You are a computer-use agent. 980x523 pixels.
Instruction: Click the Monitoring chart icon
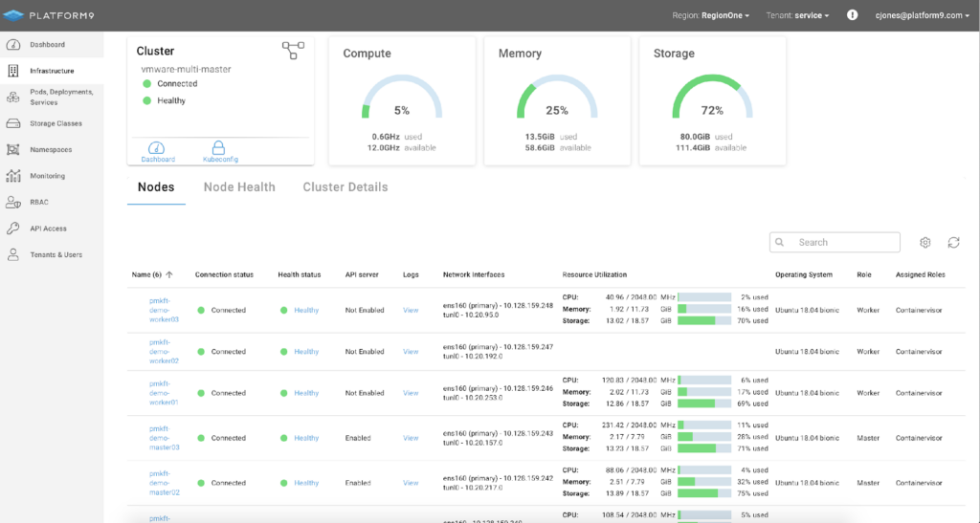(13, 176)
